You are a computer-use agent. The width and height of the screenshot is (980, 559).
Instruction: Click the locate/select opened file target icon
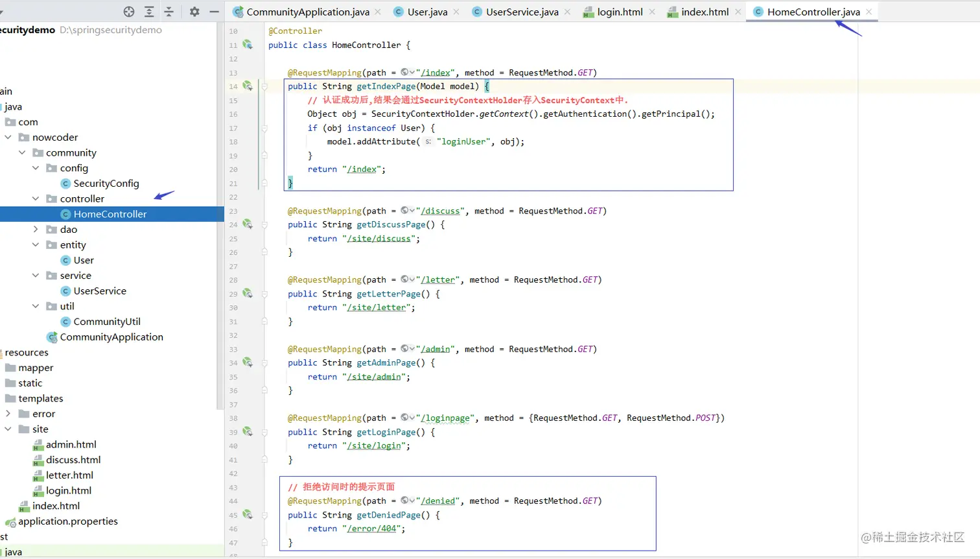129,12
